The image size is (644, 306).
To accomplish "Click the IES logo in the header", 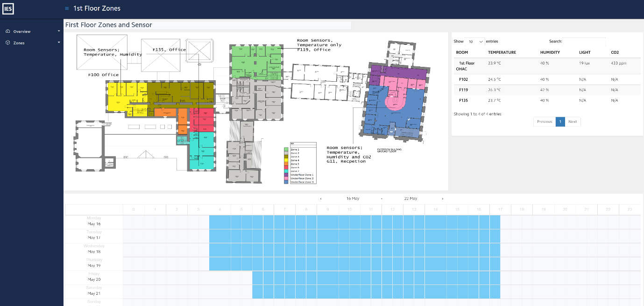I will pyautogui.click(x=8, y=8).
